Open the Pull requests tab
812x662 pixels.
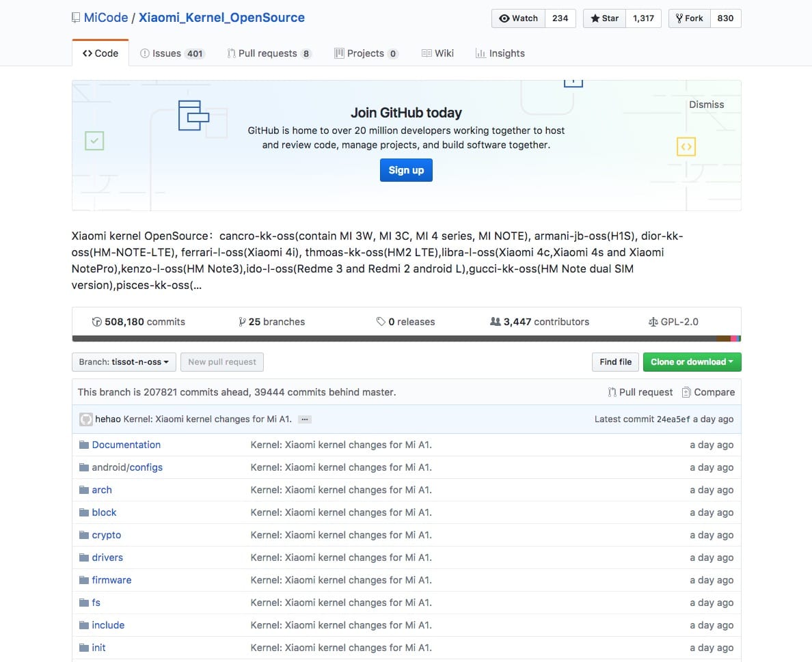(269, 53)
